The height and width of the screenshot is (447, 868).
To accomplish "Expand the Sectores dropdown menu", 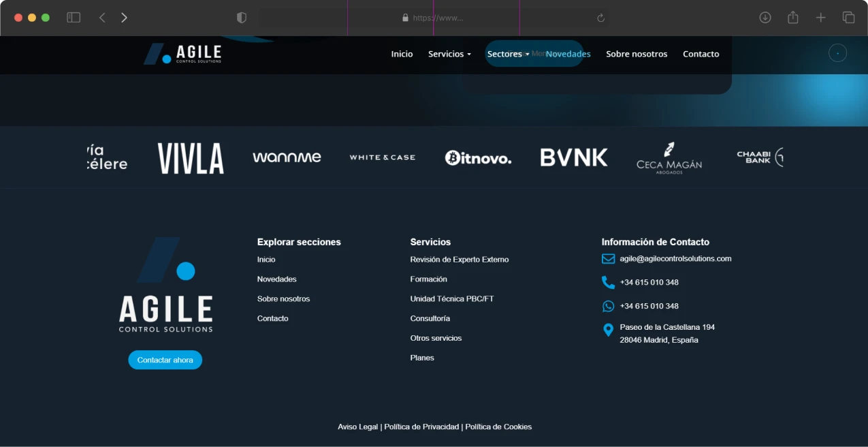I will 508,54.
